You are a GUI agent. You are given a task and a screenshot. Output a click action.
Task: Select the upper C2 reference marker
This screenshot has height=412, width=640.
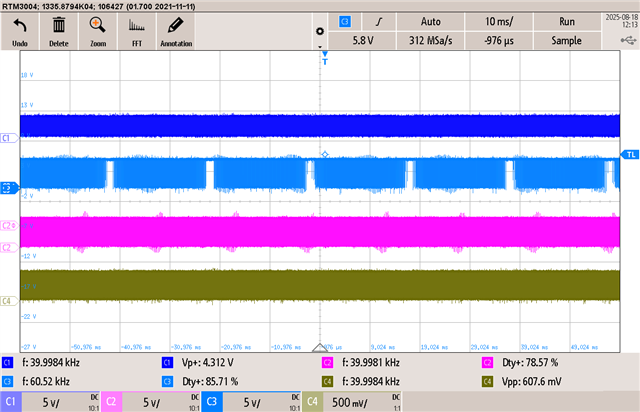(9, 225)
